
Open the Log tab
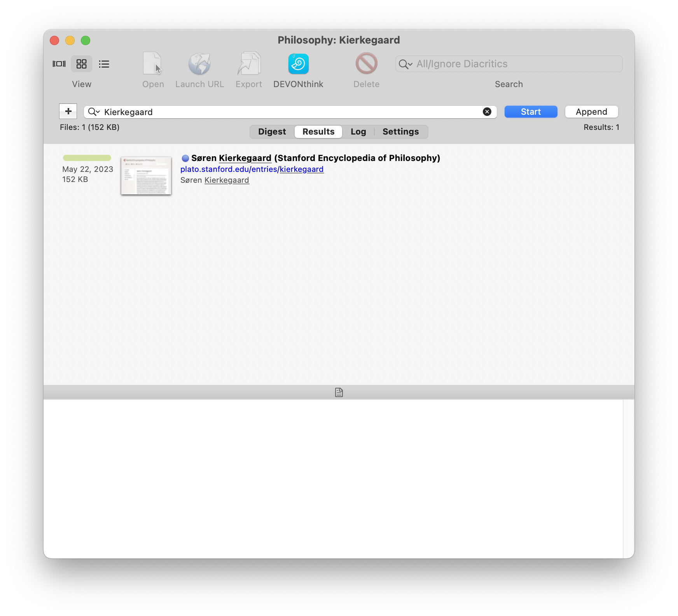pyautogui.click(x=358, y=132)
